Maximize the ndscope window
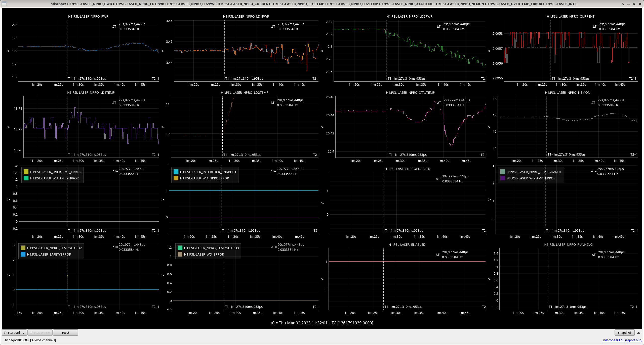644x345 pixels. point(634,4)
